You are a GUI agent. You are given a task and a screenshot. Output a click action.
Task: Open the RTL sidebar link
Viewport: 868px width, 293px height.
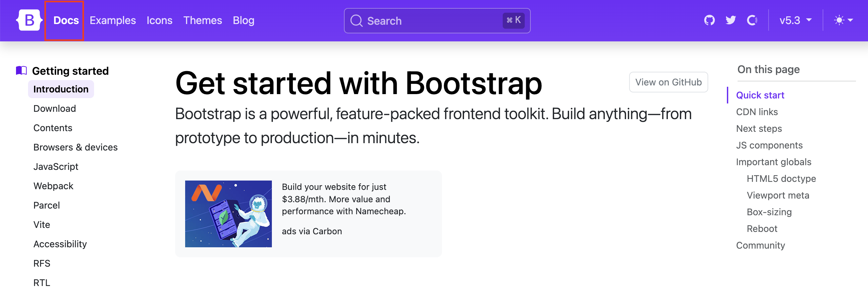click(x=42, y=283)
